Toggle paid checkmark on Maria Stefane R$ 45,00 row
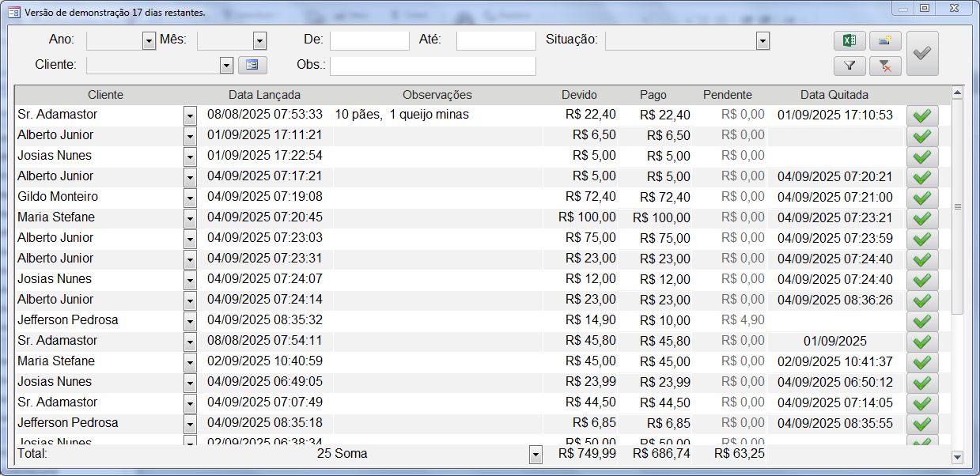Viewport: 980px width, 476px height. [921, 362]
